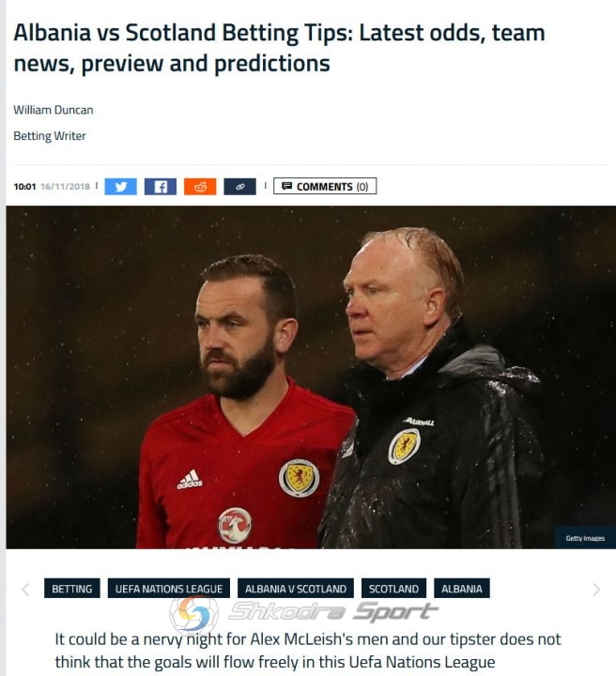
Task: Click the comments speech bubble icon
Action: [286, 186]
